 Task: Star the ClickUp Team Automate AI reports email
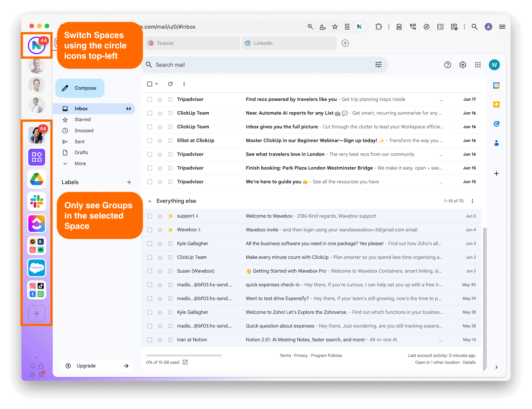tap(160, 113)
